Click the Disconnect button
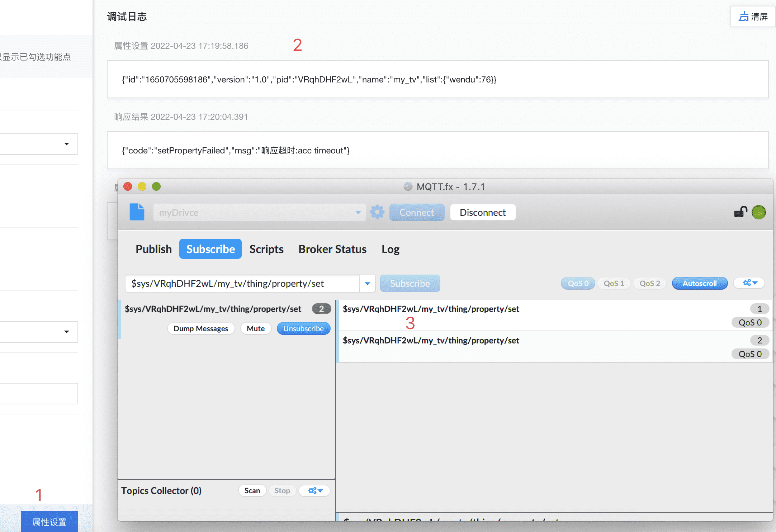This screenshot has width=776, height=532. click(483, 213)
